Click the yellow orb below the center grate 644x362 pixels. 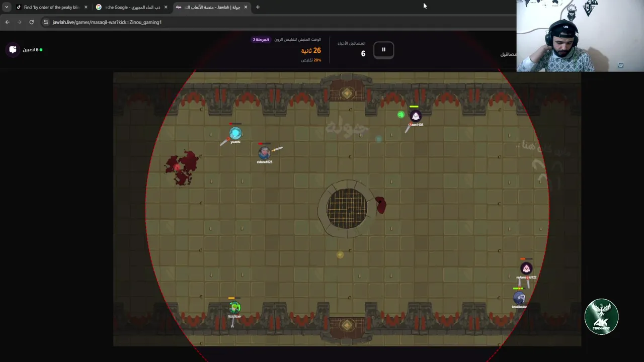340,255
